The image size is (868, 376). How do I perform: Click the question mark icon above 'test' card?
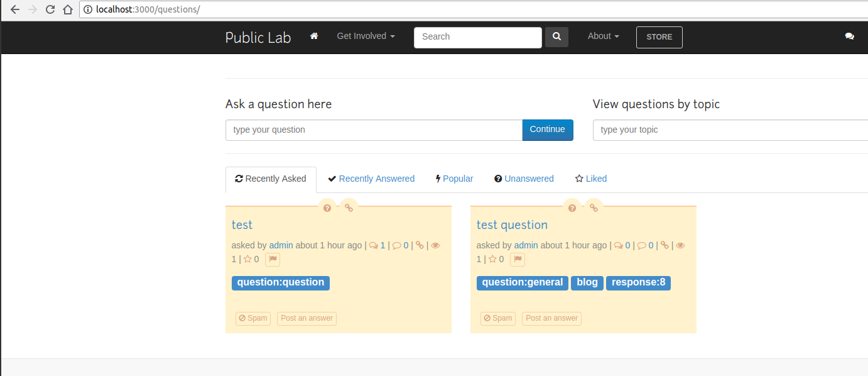pyautogui.click(x=327, y=207)
